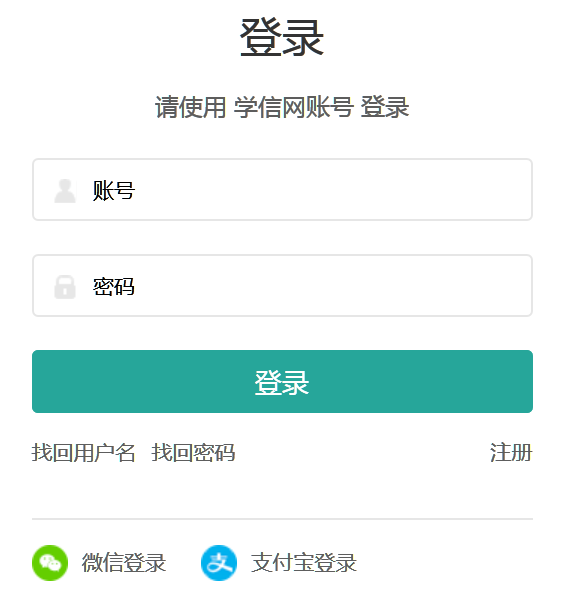Screen dimensions: 566x593
Task: Click the teal 登录 submit button
Action: tap(282, 381)
